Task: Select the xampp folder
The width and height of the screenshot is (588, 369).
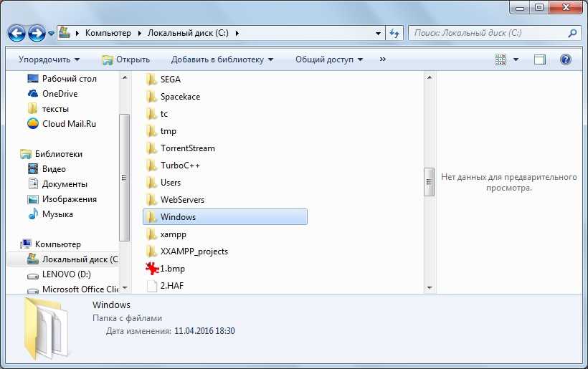Action: (166, 234)
